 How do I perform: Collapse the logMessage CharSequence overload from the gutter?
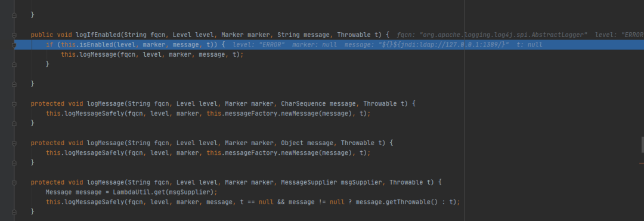14,104
